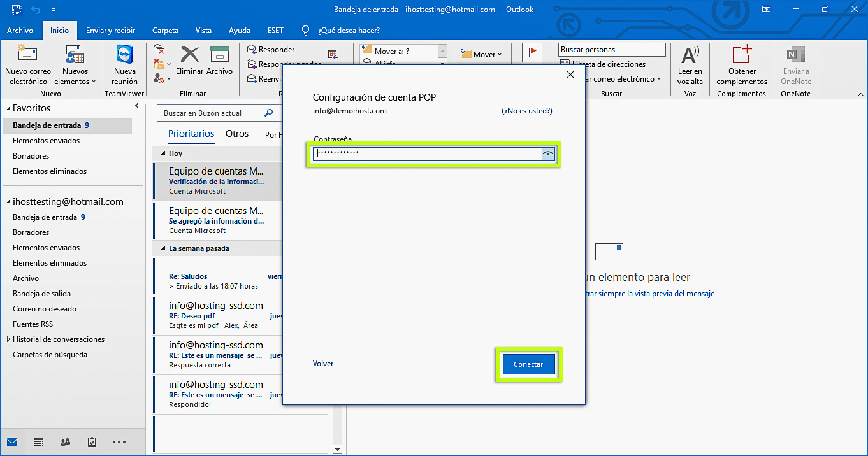Viewport: 868px width, 456px height.
Task: Click the Responder a todos icon
Action: click(x=252, y=64)
